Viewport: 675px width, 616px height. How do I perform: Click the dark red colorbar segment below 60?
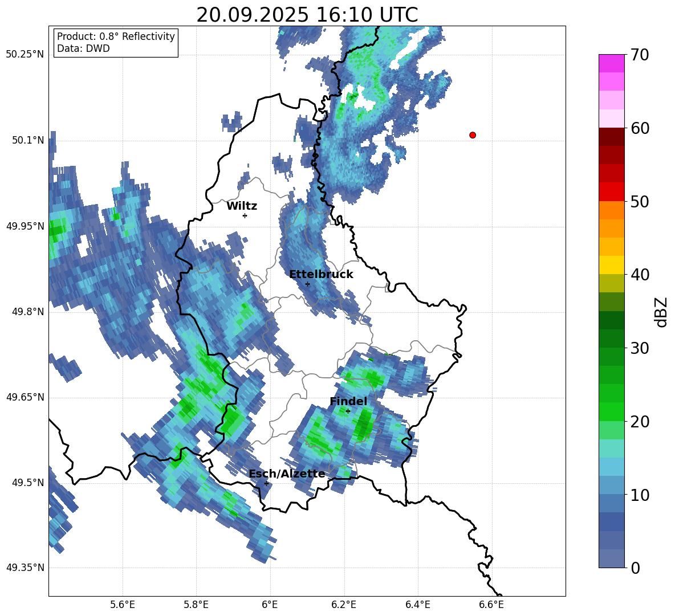tap(611, 137)
